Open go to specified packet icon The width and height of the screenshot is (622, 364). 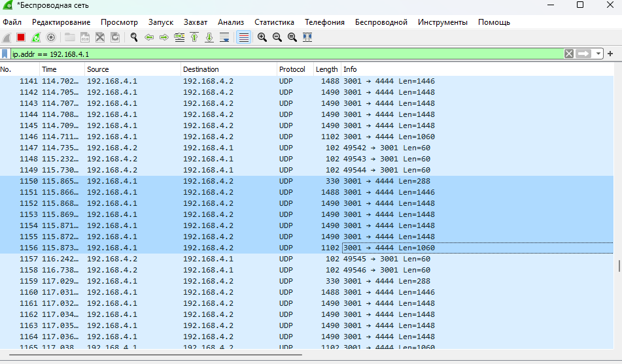point(179,37)
